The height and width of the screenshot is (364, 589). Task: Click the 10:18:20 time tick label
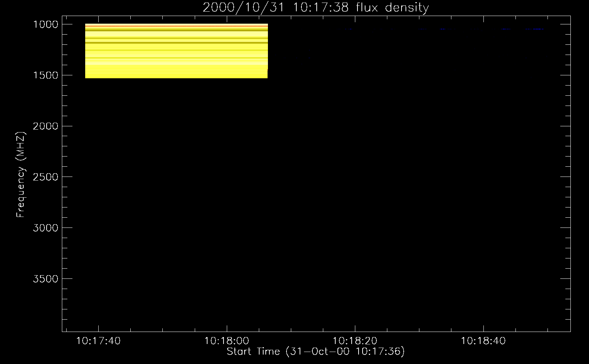click(355, 341)
